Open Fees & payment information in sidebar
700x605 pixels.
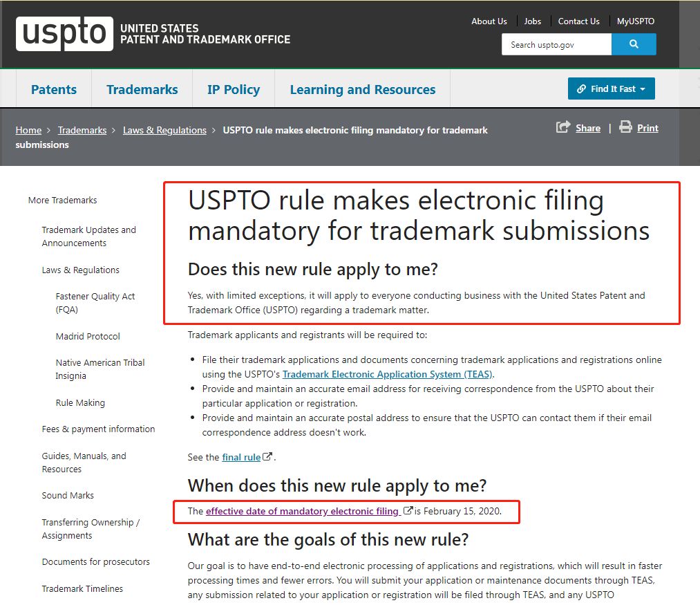point(98,429)
